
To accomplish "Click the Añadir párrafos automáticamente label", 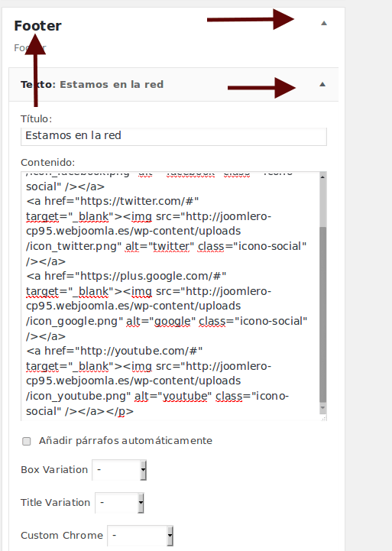I will 125,441.
